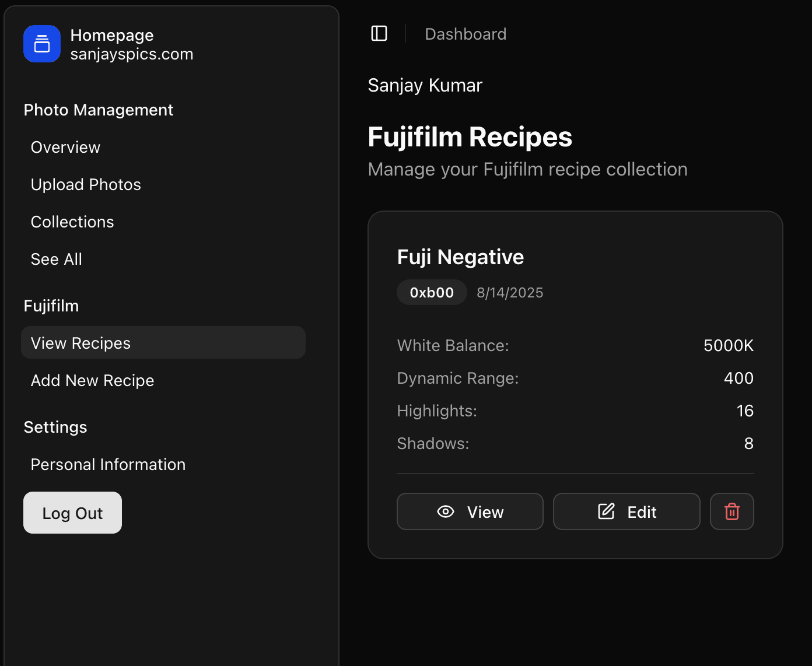Screen dimensions: 812x666
Task: Open Personal Information settings
Action: click(x=163, y=464)
